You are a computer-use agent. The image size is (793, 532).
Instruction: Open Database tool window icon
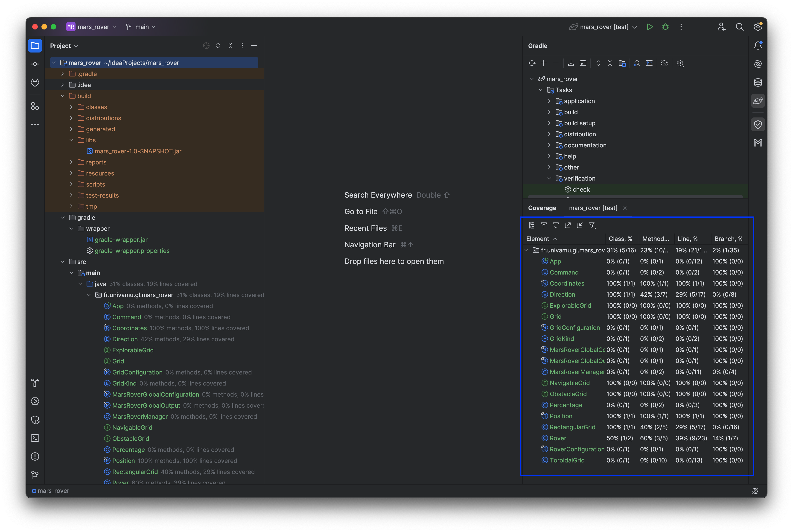758,82
